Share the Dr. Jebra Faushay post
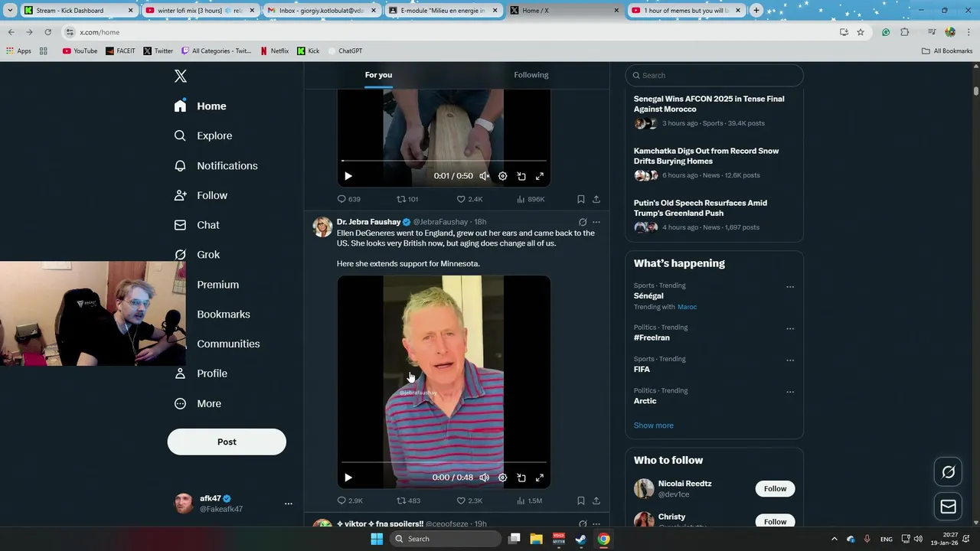The width and height of the screenshot is (980, 551). (x=596, y=500)
